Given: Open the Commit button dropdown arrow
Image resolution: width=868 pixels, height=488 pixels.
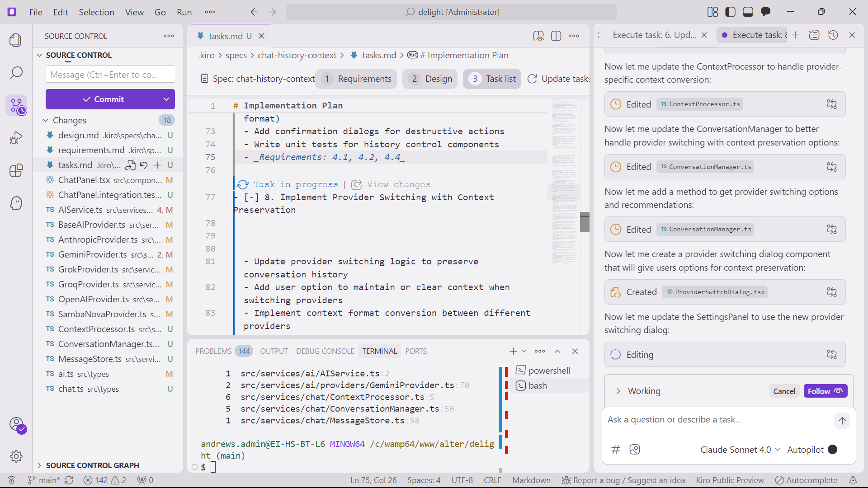Looking at the screenshot, I should click(166, 99).
